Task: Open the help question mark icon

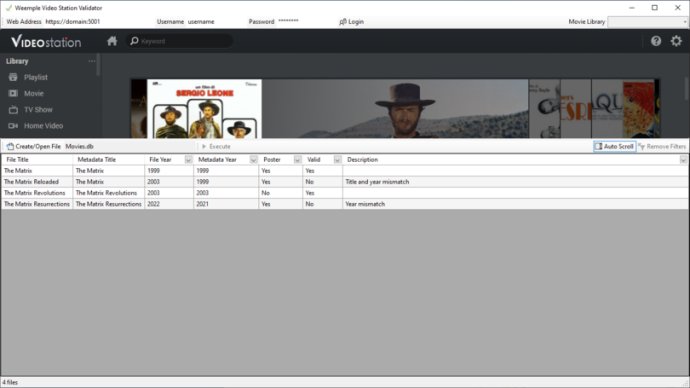Action: point(656,41)
